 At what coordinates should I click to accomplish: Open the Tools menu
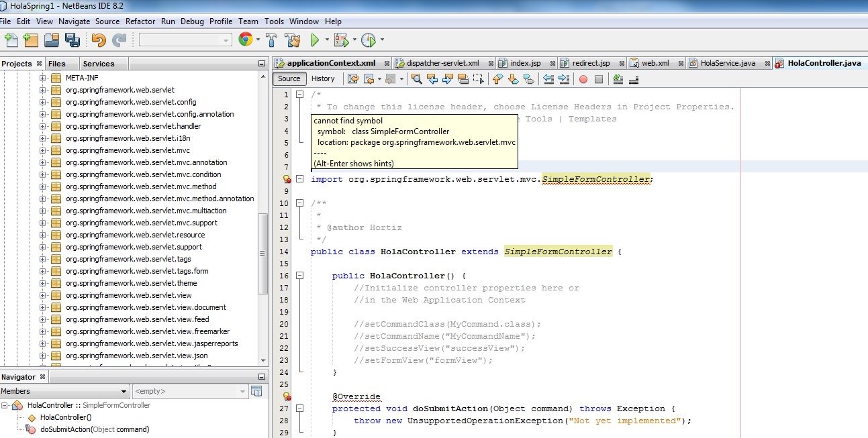point(274,21)
